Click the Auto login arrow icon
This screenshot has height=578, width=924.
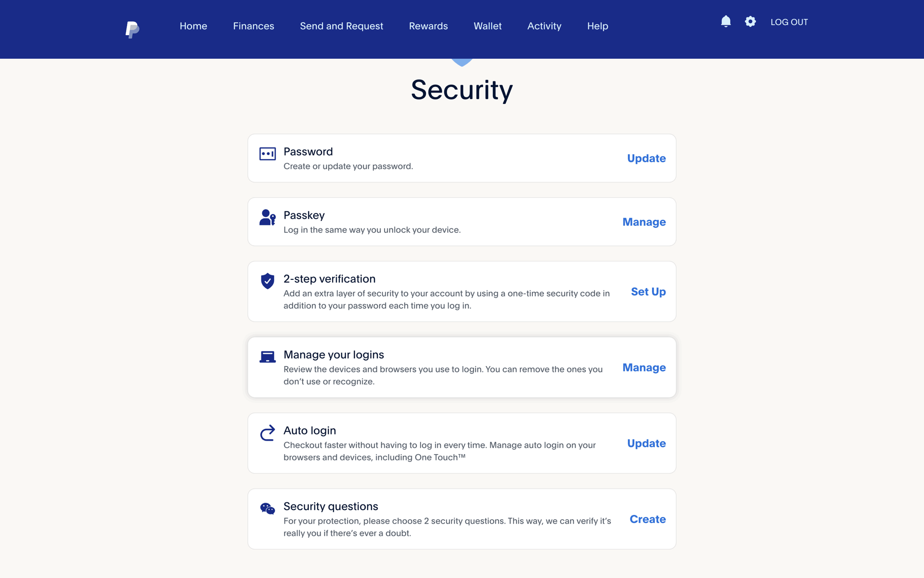click(x=268, y=433)
